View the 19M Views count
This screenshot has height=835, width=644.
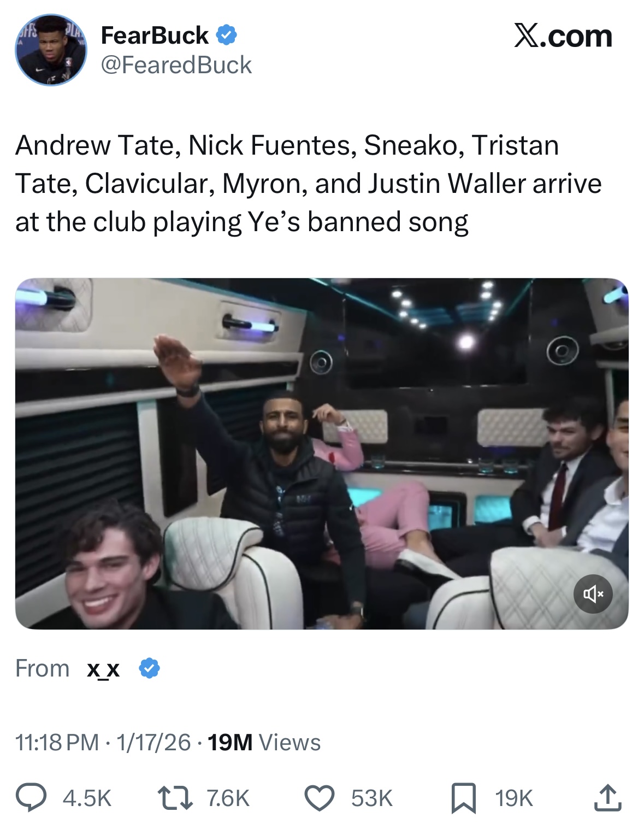[x=264, y=742]
